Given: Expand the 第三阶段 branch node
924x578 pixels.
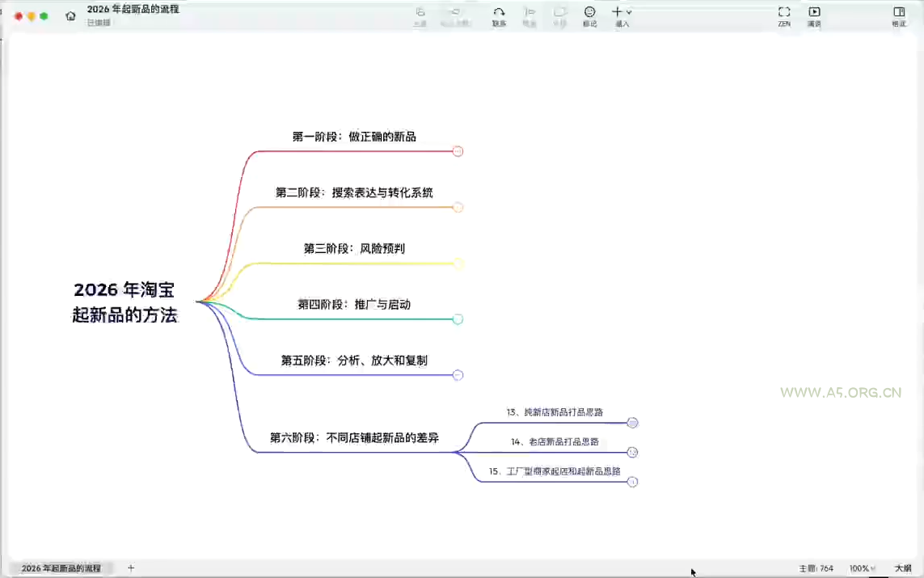Looking at the screenshot, I should tap(458, 264).
